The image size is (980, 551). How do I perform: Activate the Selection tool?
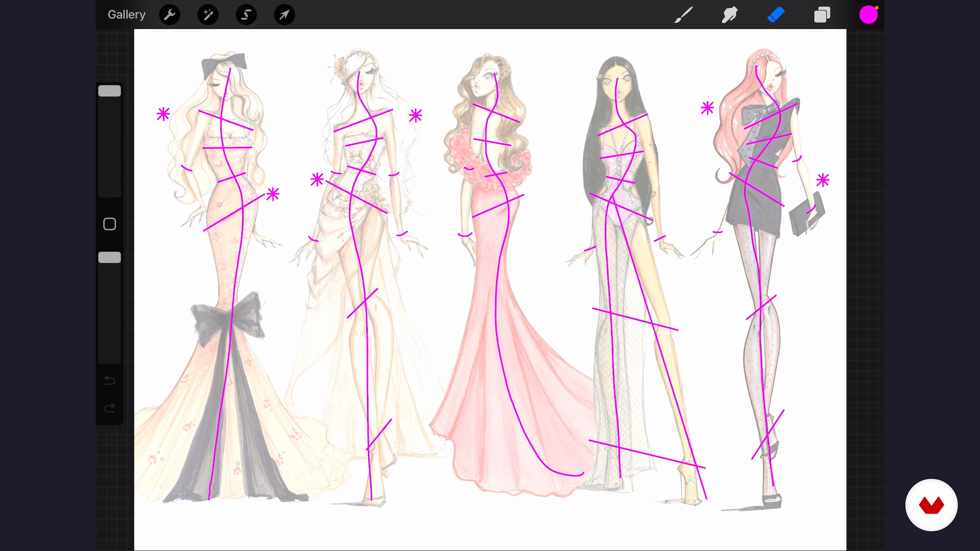246,15
